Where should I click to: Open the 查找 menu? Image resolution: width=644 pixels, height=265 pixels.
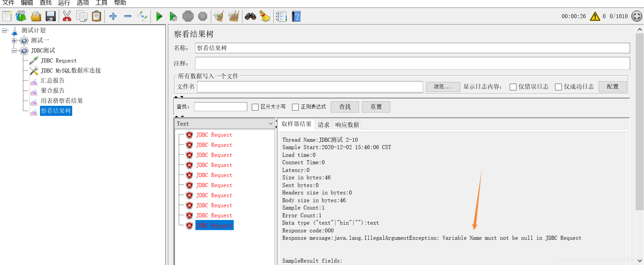coord(46,3)
